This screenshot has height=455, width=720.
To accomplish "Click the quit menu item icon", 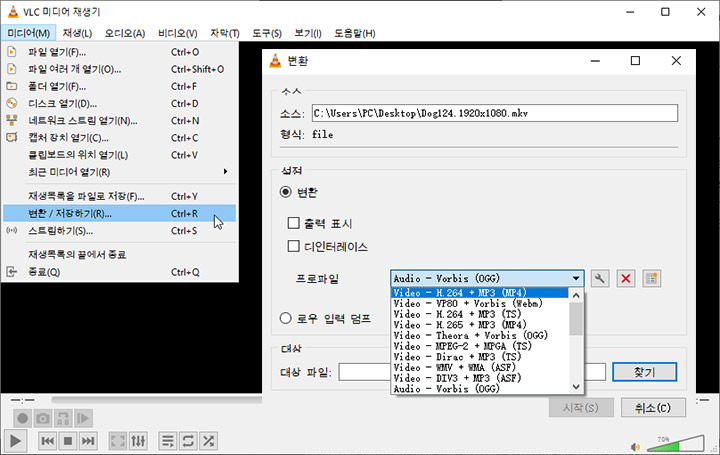I will pyautogui.click(x=12, y=272).
